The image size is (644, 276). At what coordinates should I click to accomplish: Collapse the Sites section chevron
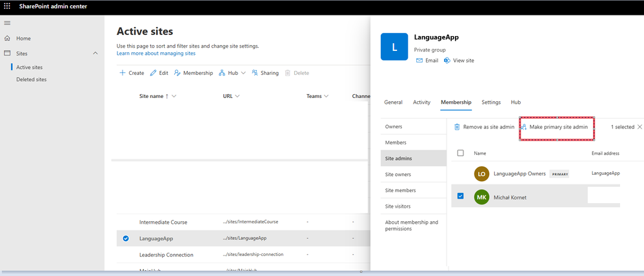(96, 54)
